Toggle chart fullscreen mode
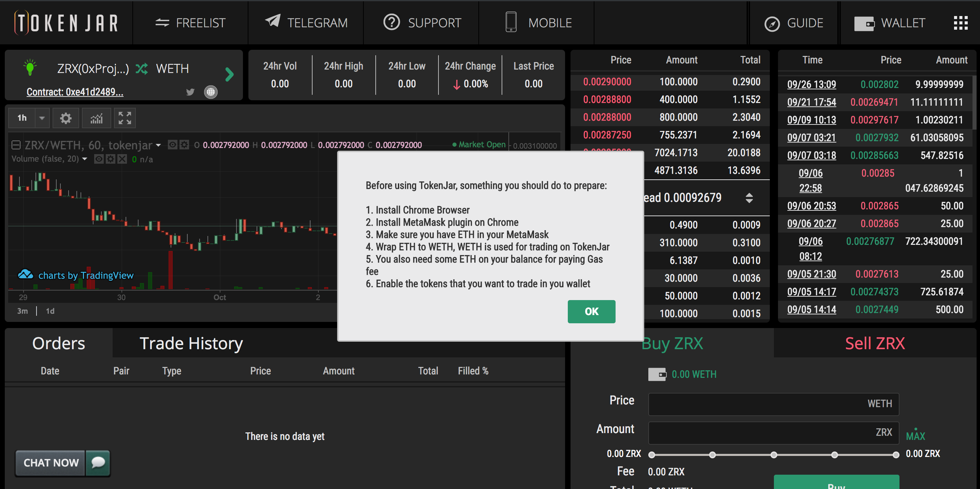This screenshot has height=489, width=980. pos(125,118)
